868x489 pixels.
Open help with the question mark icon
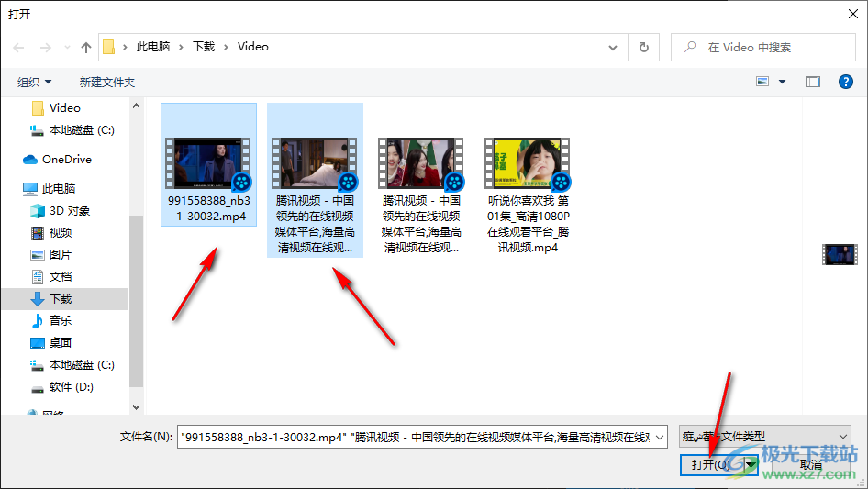[845, 82]
